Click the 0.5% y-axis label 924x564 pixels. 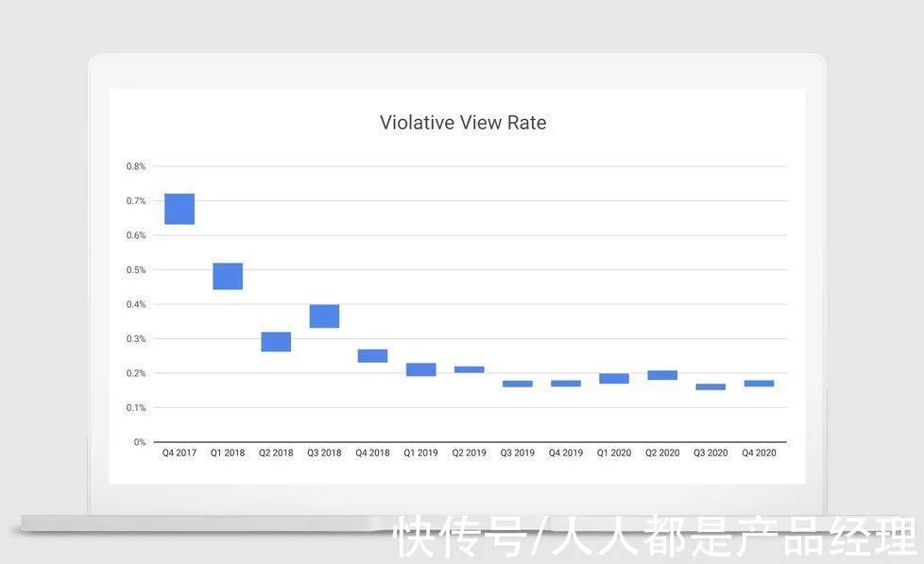click(135, 270)
